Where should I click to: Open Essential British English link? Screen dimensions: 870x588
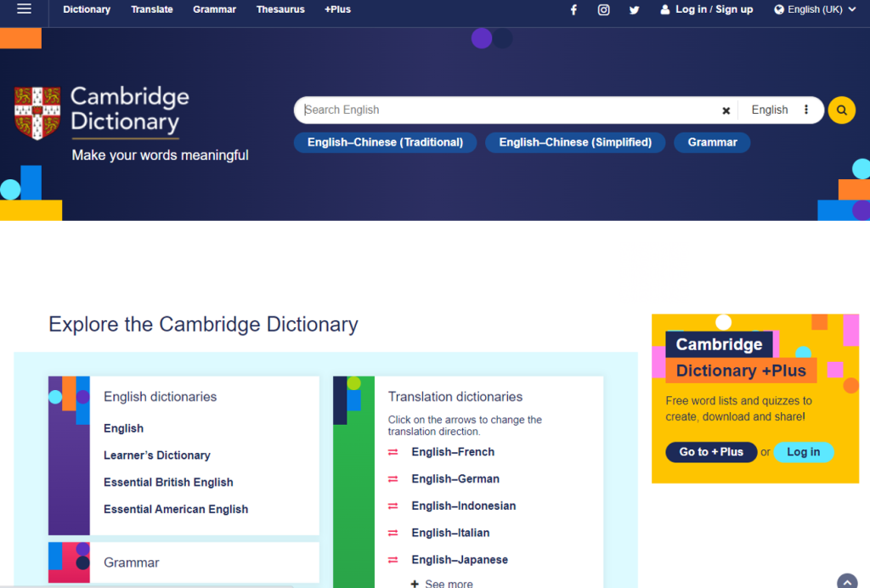point(168,482)
